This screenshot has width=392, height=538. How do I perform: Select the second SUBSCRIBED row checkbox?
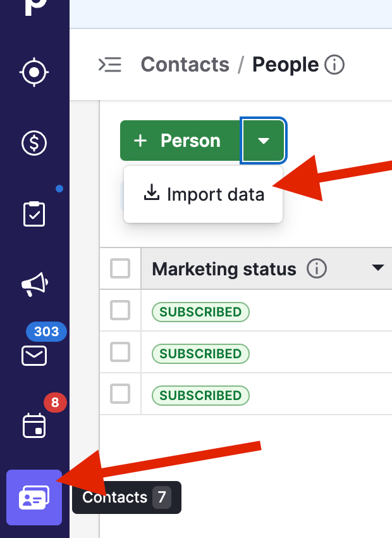click(x=120, y=352)
